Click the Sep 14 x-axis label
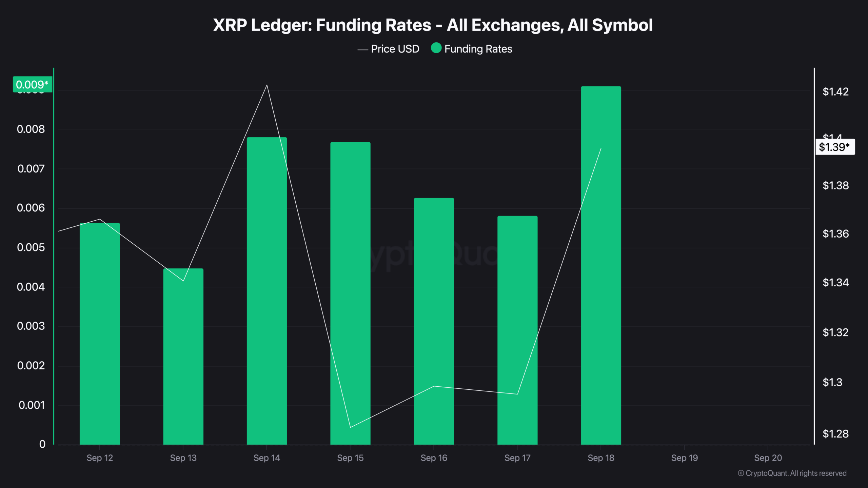The width and height of the screenshot is (868, 488). pos(267,458)
